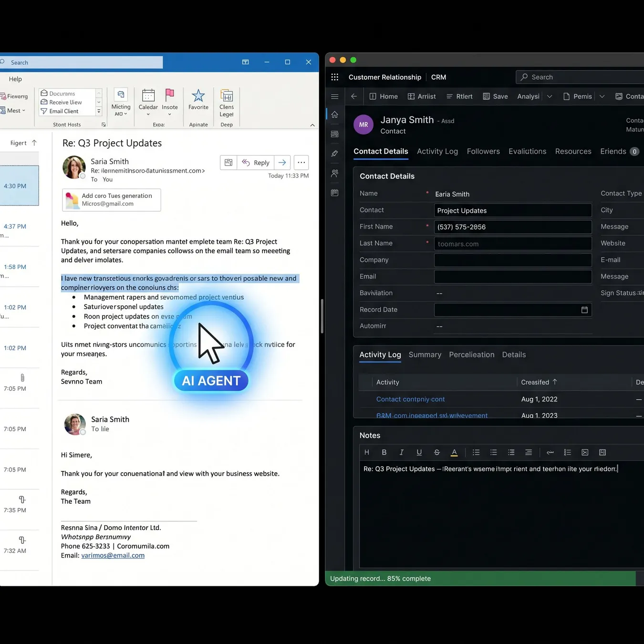The image size is (644, 644).
Task: Open the Resources tab
Action: pyautogui.click(x=573, y=151)
